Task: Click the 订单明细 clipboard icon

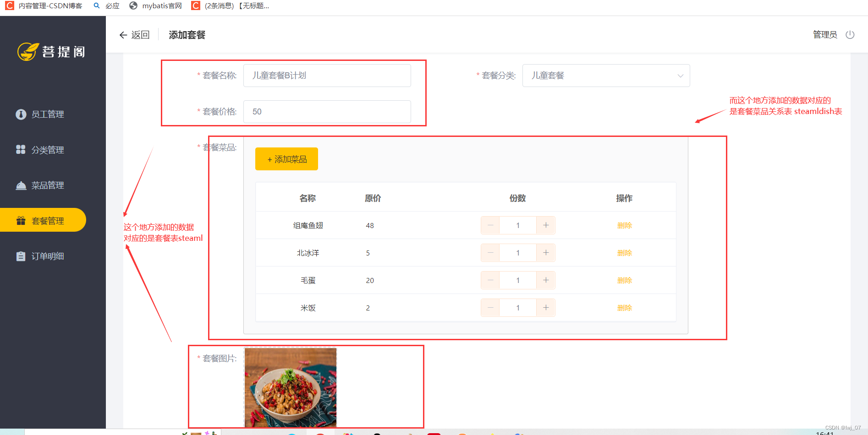Action: [21, 256]
